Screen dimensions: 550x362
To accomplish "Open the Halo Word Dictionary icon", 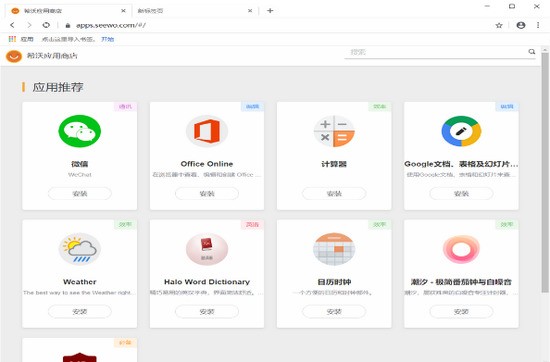I will [207, 249].
